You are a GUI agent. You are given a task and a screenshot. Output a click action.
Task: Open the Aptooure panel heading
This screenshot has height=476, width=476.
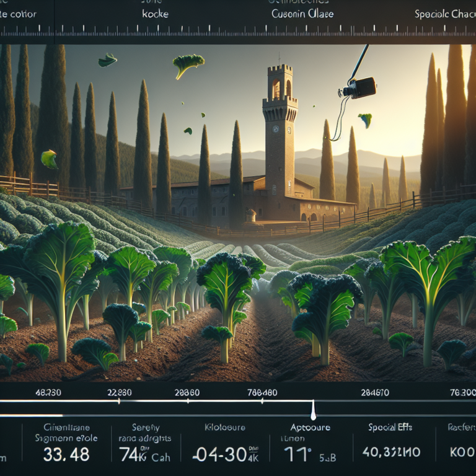pos(311,428)
